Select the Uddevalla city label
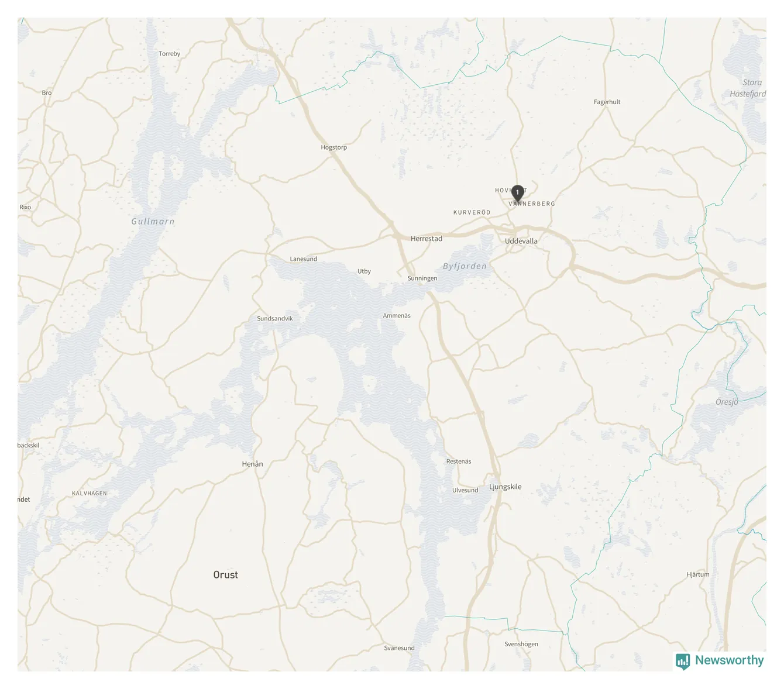 [521, 241]
